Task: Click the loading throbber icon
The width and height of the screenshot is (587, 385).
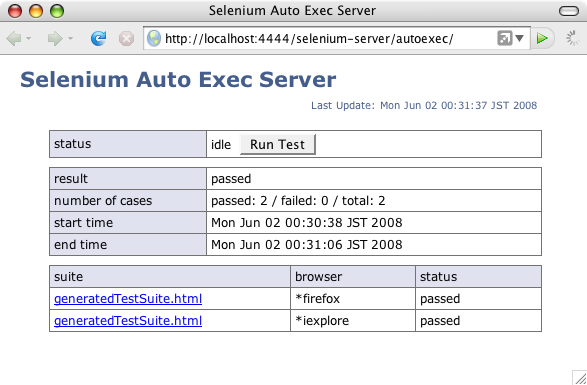Action: (572, 38)
